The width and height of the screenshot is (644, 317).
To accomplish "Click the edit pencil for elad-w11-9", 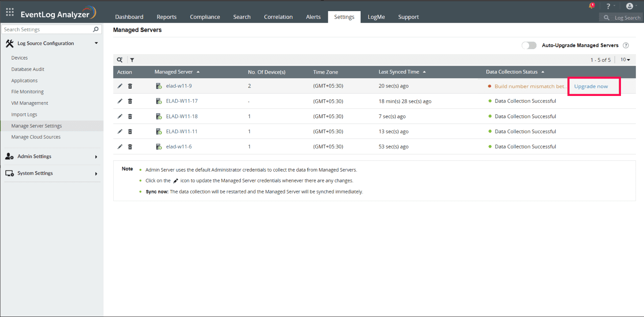I will point(120,86).
